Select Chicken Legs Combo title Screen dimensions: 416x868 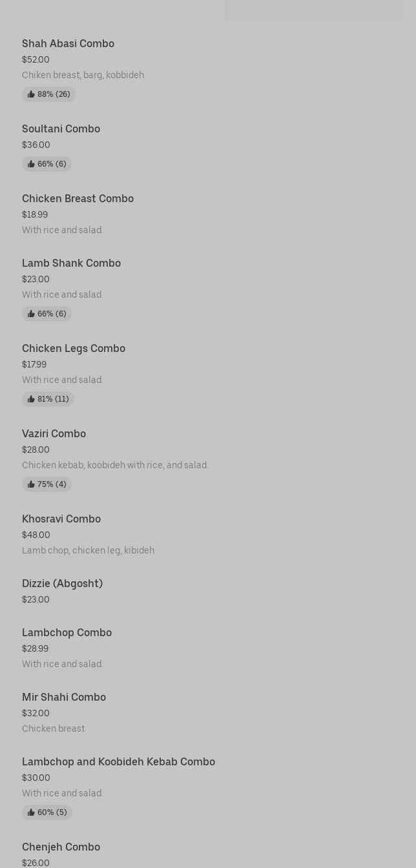(74, 348)
